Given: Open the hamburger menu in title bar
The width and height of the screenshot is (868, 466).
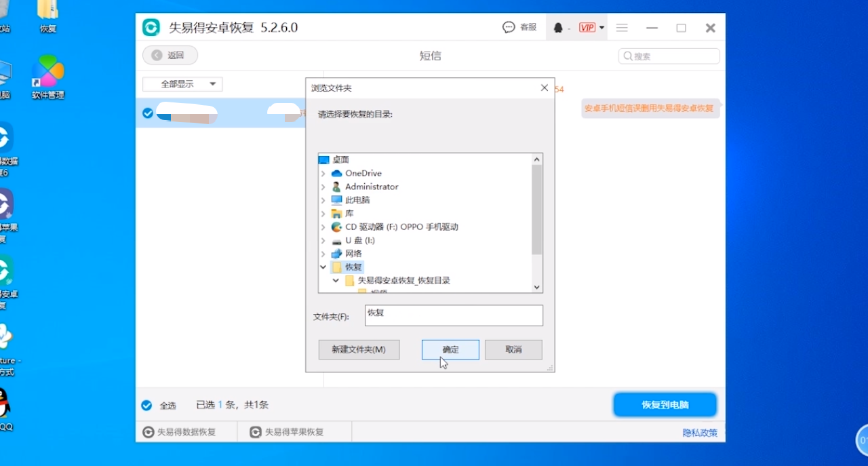Looking at the screenshot, I should tap(622, 28).
